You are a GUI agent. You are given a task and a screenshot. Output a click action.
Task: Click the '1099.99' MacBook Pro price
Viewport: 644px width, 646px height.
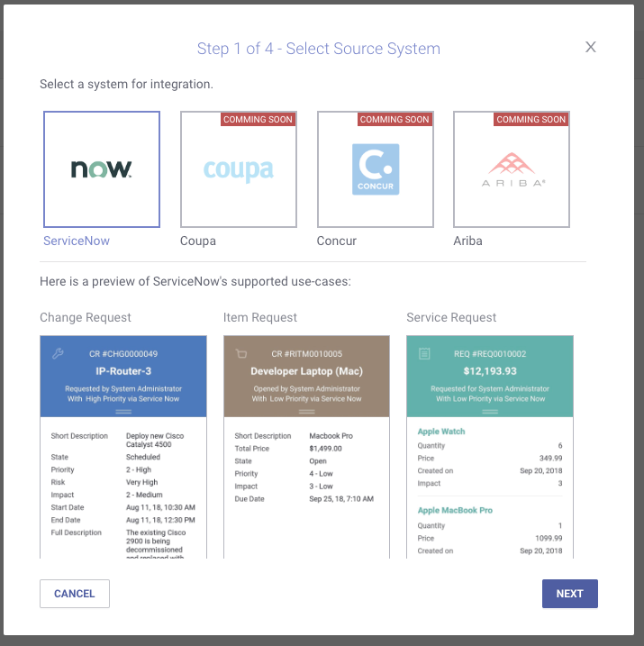click(x=549, y=538)
